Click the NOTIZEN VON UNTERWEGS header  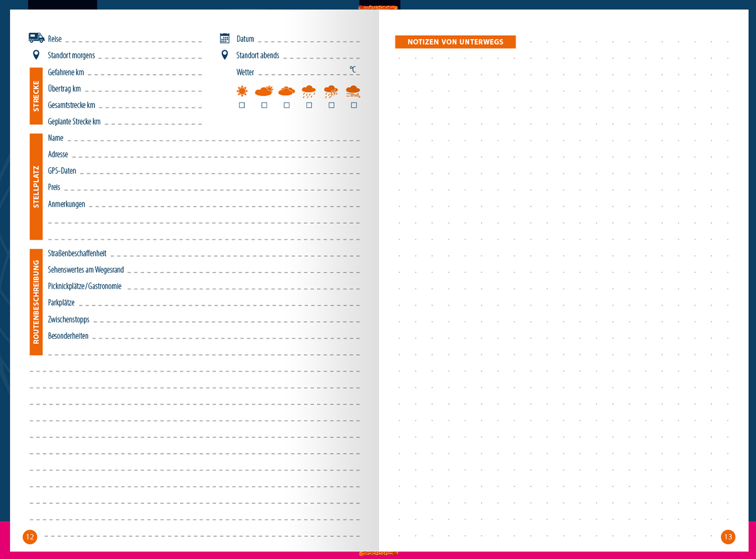[455, 42]
